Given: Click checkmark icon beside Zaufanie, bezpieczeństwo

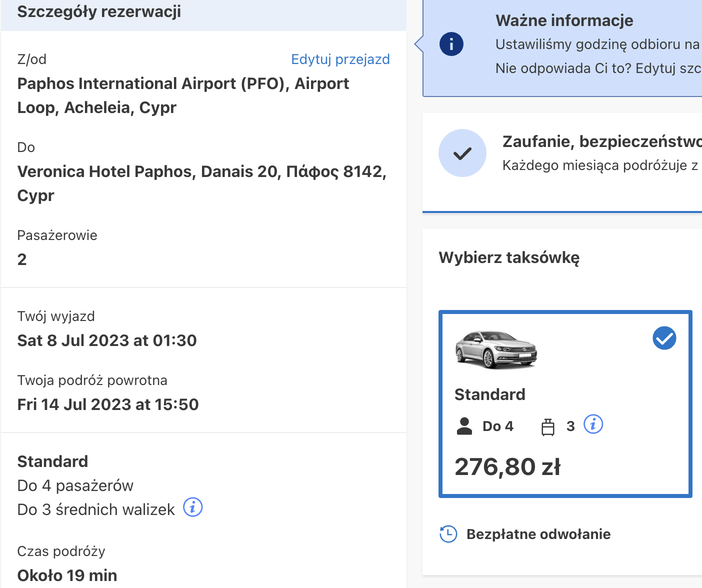Looking at the screenshot, I should click(462, 153).
